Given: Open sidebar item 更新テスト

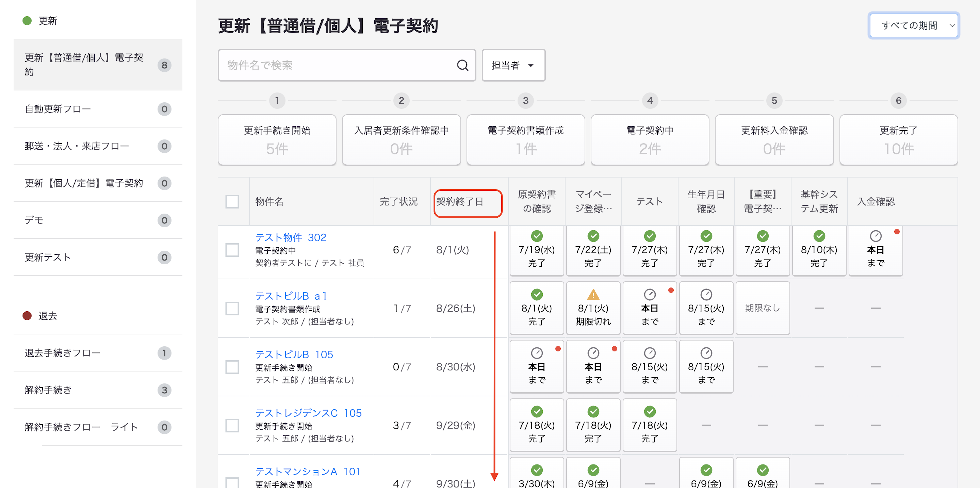Looking at the screenshot, I should [98, 258].
